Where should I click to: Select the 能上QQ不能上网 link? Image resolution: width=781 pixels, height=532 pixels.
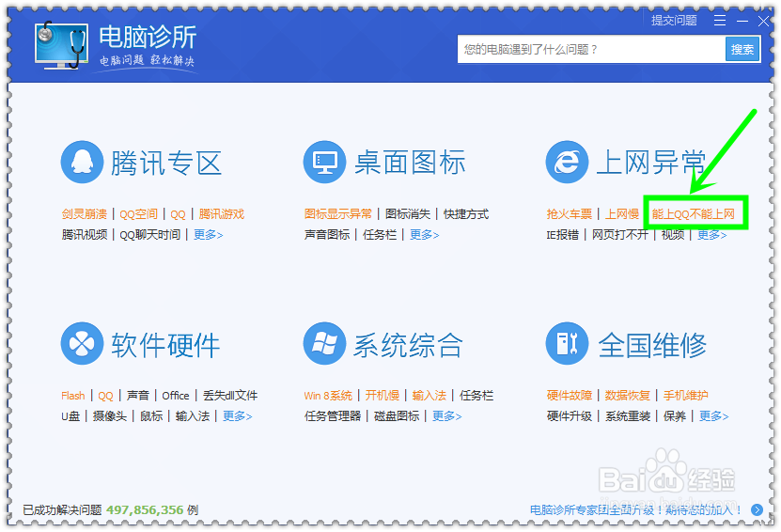(x=694, y=213)
